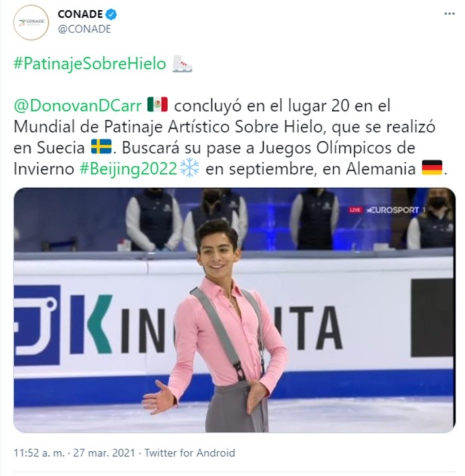Open the #Beijing2022 hashtag

[x=128, y=168]
